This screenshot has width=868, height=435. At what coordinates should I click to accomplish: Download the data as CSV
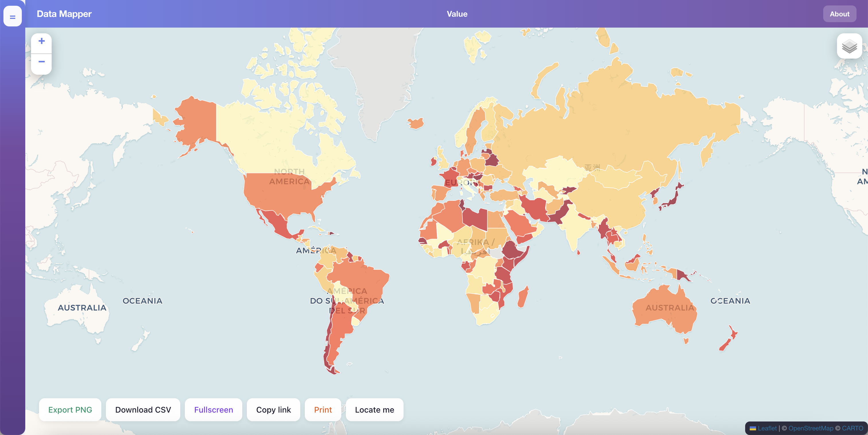(x=143, y=410)
